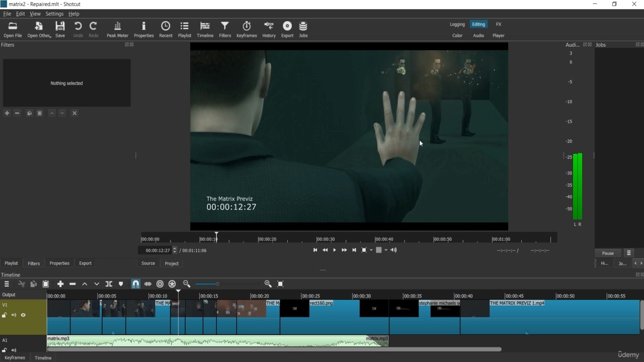This screenshot has height=362, width=644.
Task: Play the video in the player
Action: (335, 250)
